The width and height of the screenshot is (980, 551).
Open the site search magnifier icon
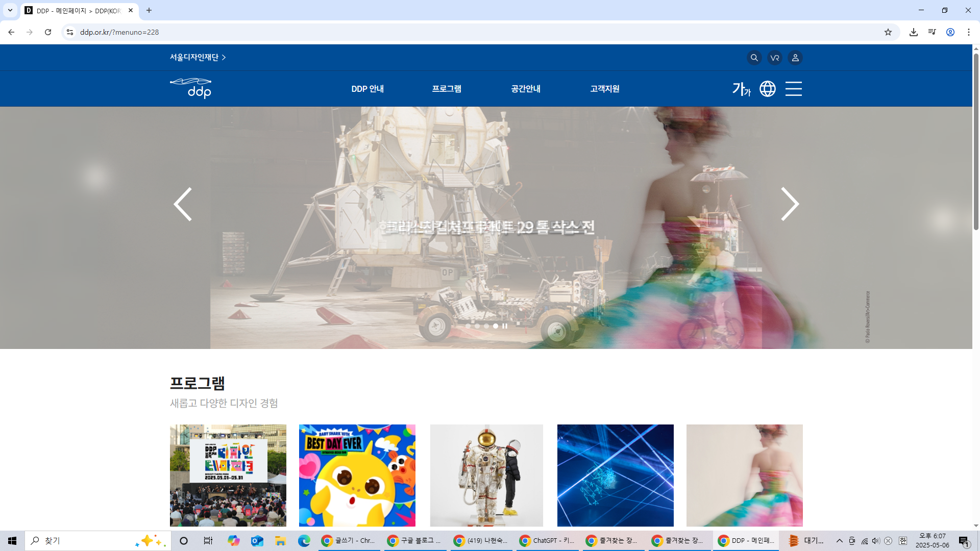(754, 58)
